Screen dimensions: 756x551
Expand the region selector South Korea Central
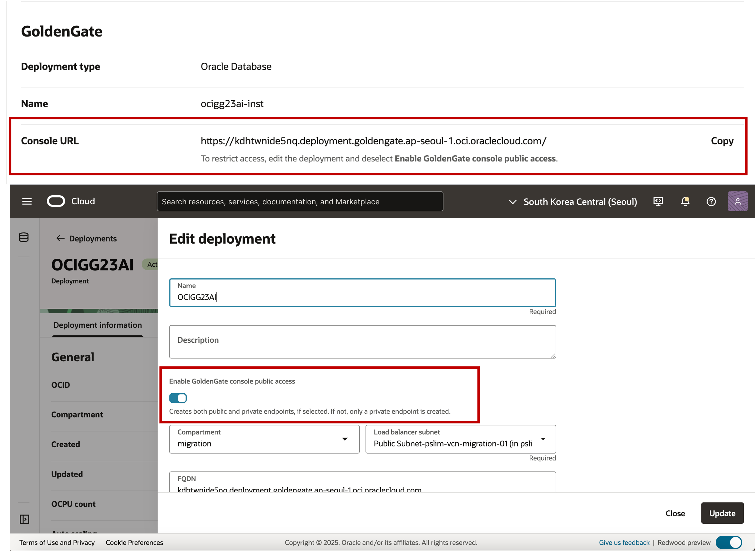573,202
